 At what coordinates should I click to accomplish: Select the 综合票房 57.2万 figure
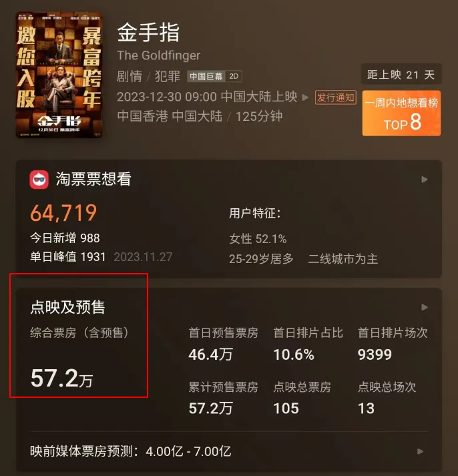tap(61, 379)
